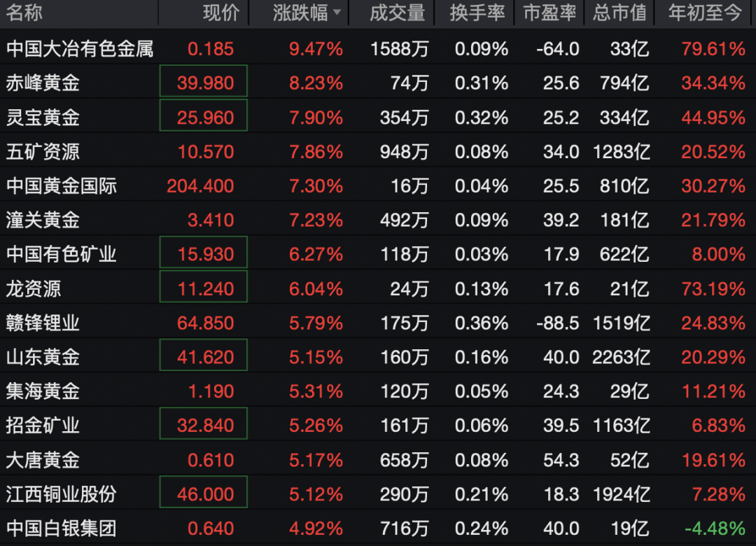The height and width of the screenshot is (546, 756).
Task: Click 潼关黄金 stock name
Action: [x=43, y=220]
